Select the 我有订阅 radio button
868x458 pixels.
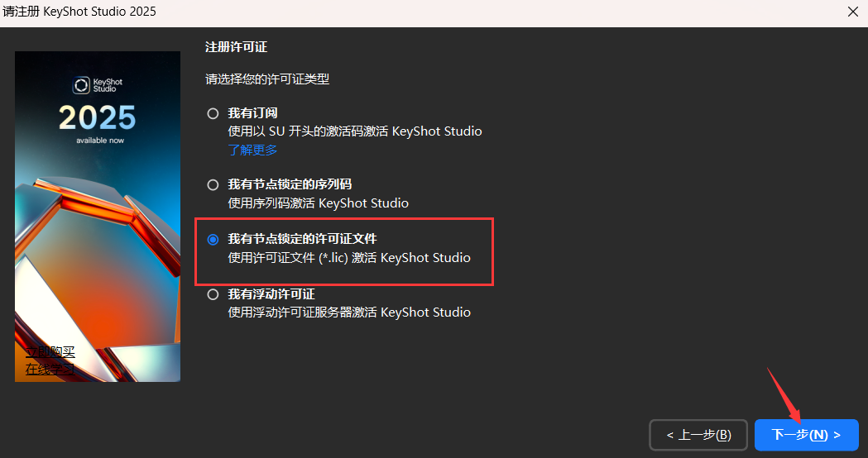click(x=213, y=113)
